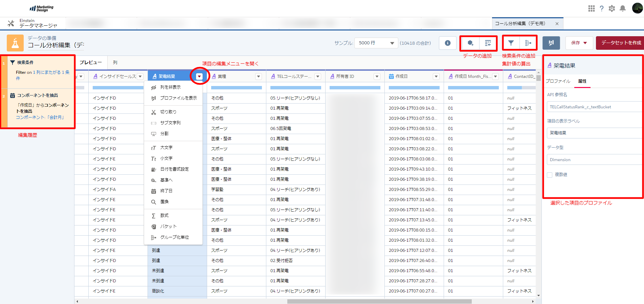Click the info circle button
Screen dimensions: 644x304
[447, 43]
